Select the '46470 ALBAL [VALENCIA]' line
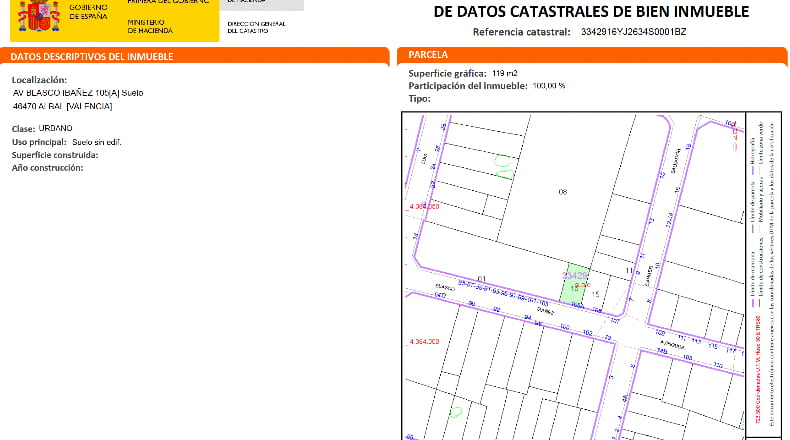790x440 pixels. 62,106
